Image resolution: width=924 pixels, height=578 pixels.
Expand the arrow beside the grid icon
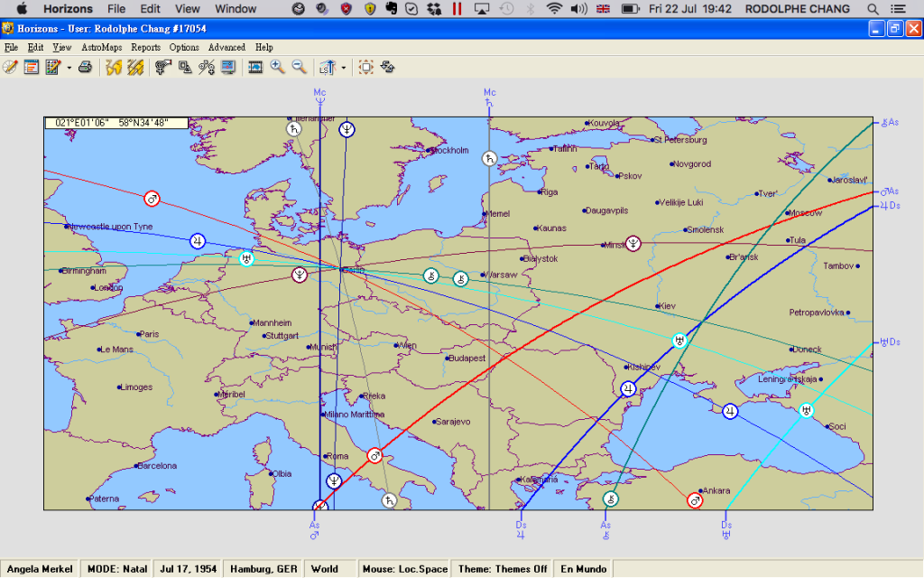[x=69, y=68]
